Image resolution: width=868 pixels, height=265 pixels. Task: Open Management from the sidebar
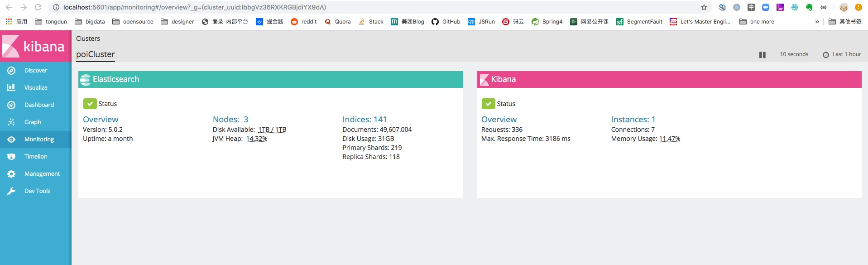point(35,174)
